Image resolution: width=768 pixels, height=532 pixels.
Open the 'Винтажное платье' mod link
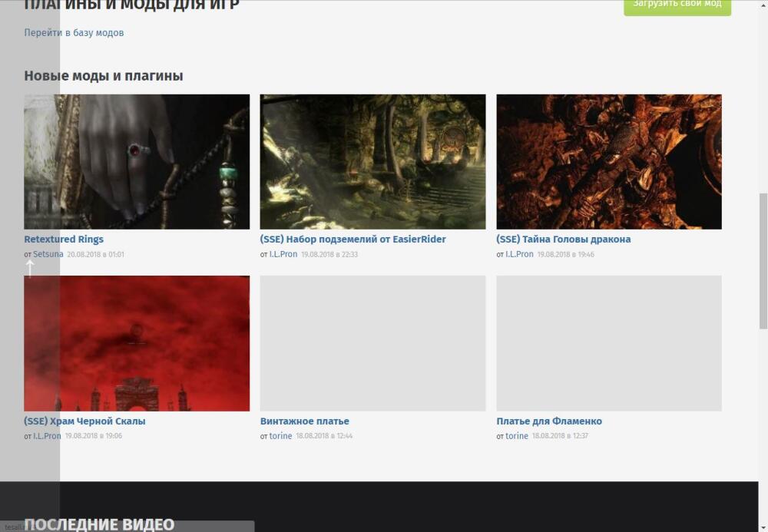coord(305,421)
